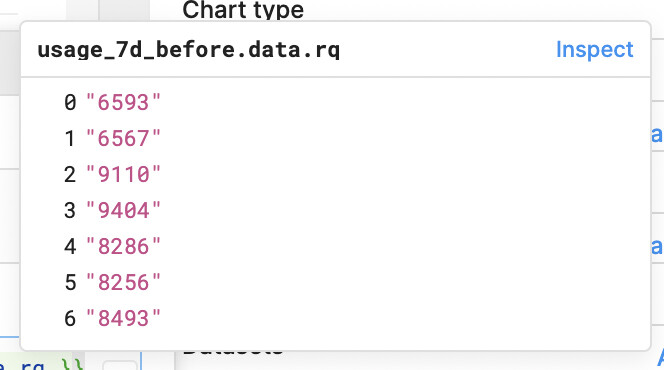Click index 6 in the array list
Image resolution: width=664 pixels, height=370 pixels.
tap(70, 318)
